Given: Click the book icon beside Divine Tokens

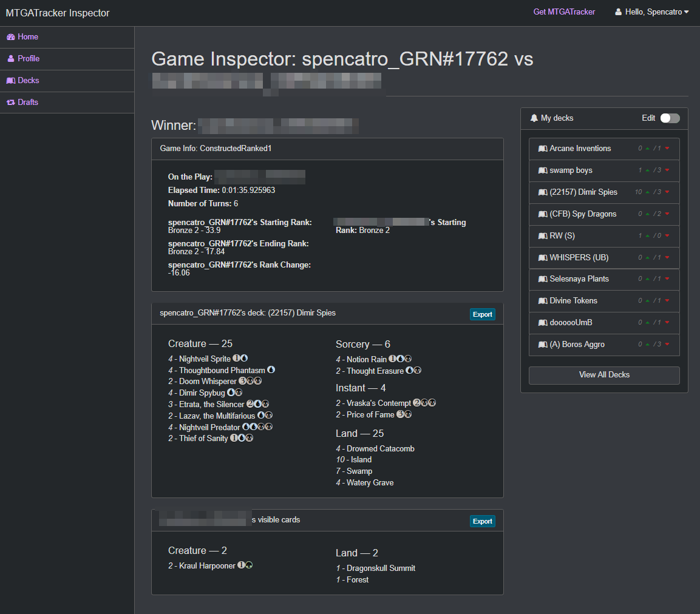Looking at the screenshot, I should coord(543,301).
